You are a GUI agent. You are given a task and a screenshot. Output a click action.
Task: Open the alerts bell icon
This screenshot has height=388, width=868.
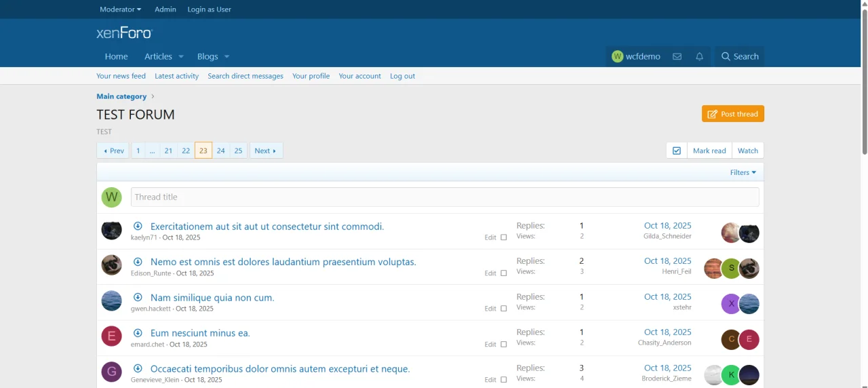tap(700, 57)
